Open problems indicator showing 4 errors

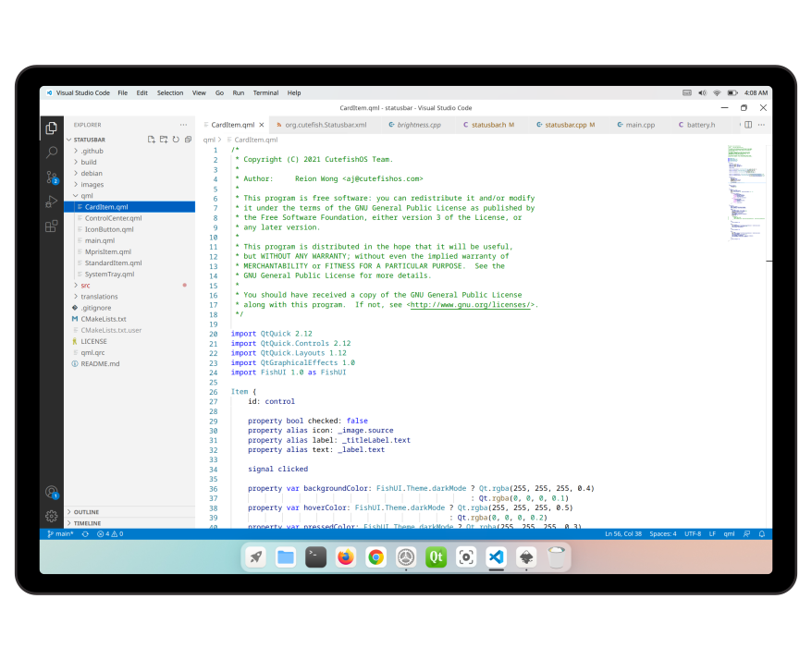point(110,533)
